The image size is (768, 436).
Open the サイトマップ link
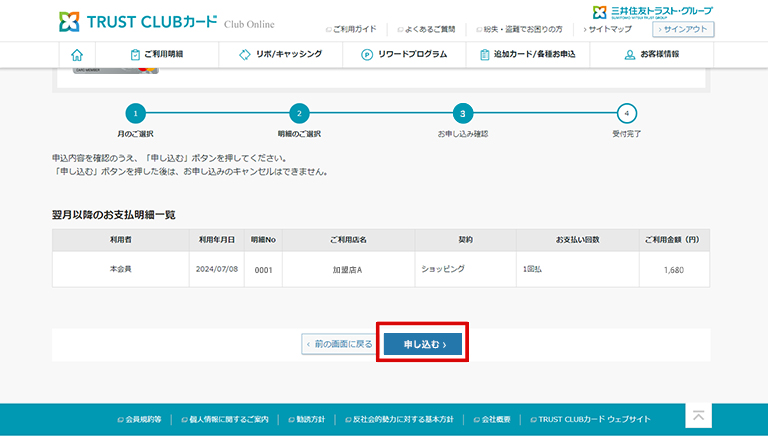pos(607,29)
